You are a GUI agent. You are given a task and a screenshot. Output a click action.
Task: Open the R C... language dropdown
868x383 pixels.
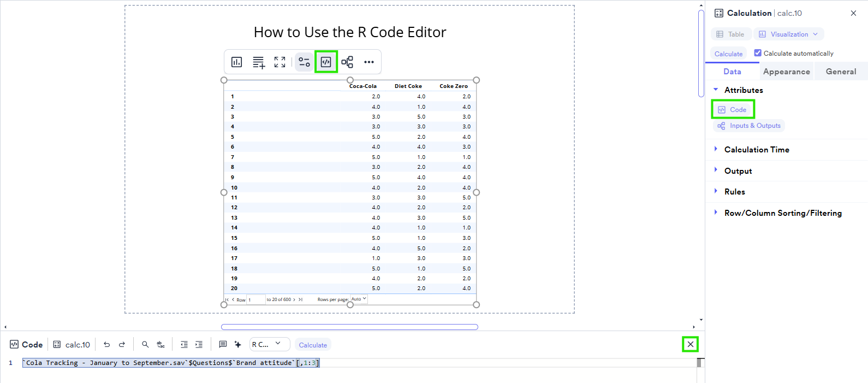point(270,344)
